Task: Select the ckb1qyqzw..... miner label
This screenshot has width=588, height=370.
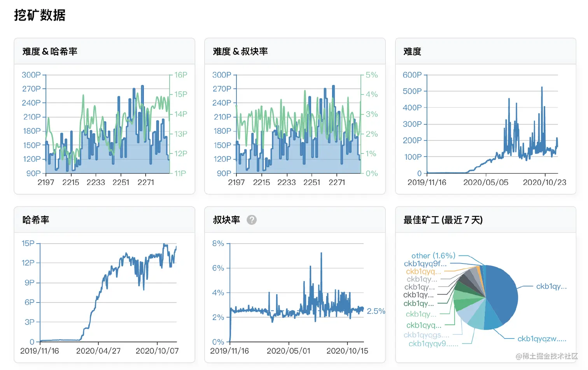Action: coord(542,339)
